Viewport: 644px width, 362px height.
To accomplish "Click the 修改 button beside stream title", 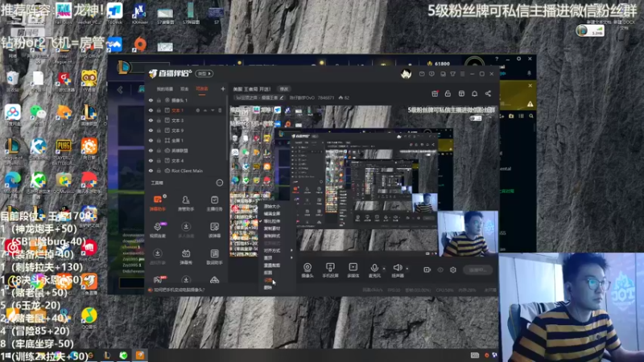I will (x=284, y=88).
